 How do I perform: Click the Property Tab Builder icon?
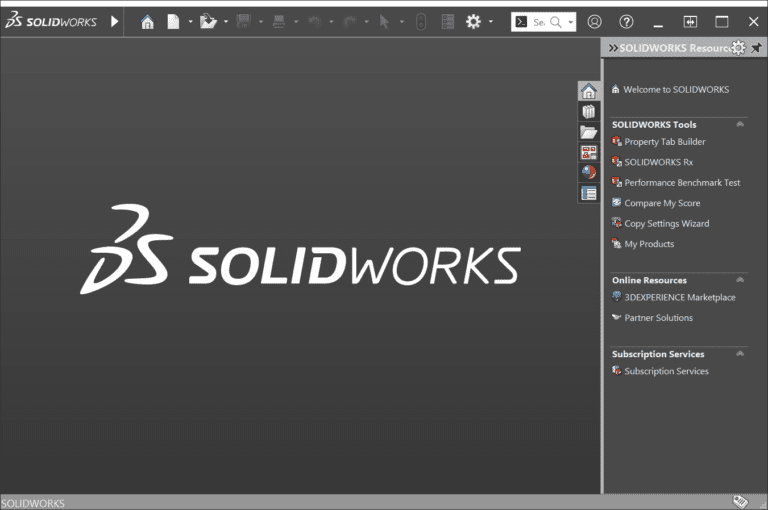(617, 141)
